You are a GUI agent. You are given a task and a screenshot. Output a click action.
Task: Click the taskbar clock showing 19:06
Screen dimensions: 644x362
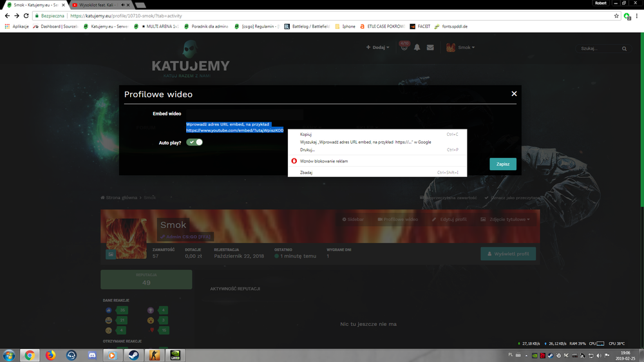(x=625, y=356)
